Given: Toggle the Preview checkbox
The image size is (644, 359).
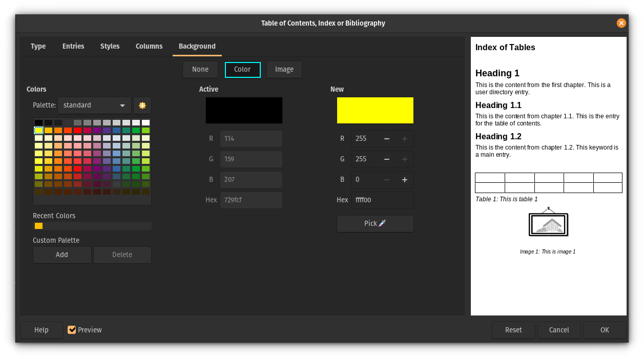Looking at the screenshot, I should (72, 330).
